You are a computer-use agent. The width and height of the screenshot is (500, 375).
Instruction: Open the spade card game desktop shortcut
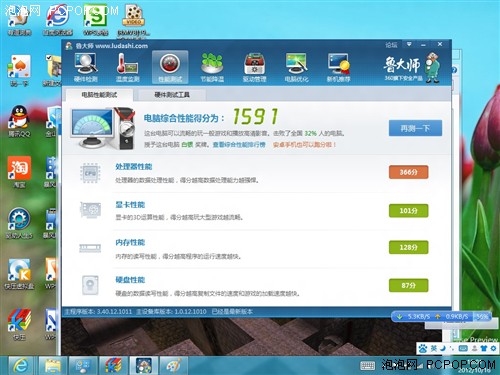19,71
